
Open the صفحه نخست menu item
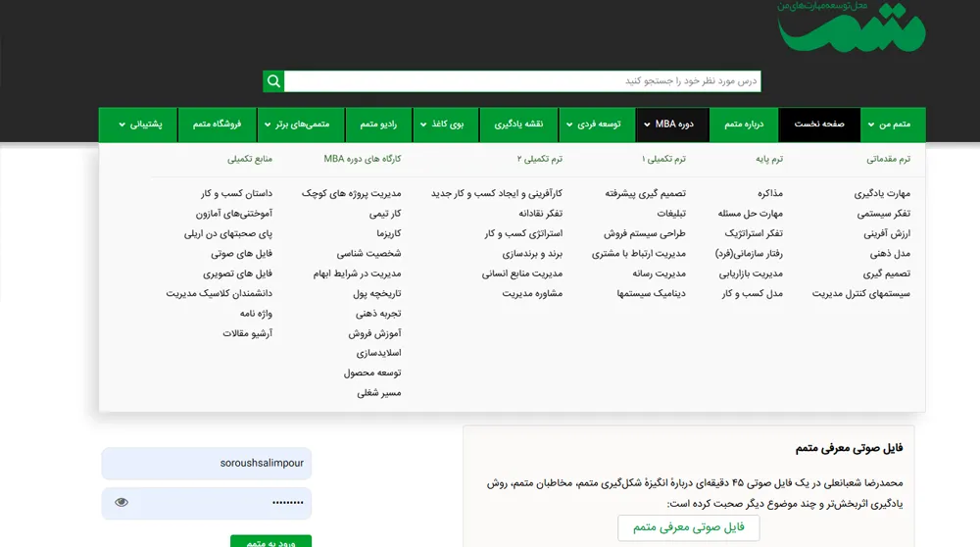[x=819, y=124]
